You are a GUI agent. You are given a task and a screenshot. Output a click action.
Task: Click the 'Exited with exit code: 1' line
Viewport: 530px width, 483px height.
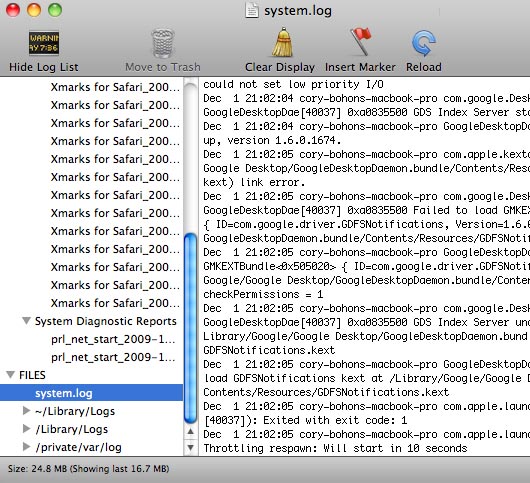click(335, 420)
